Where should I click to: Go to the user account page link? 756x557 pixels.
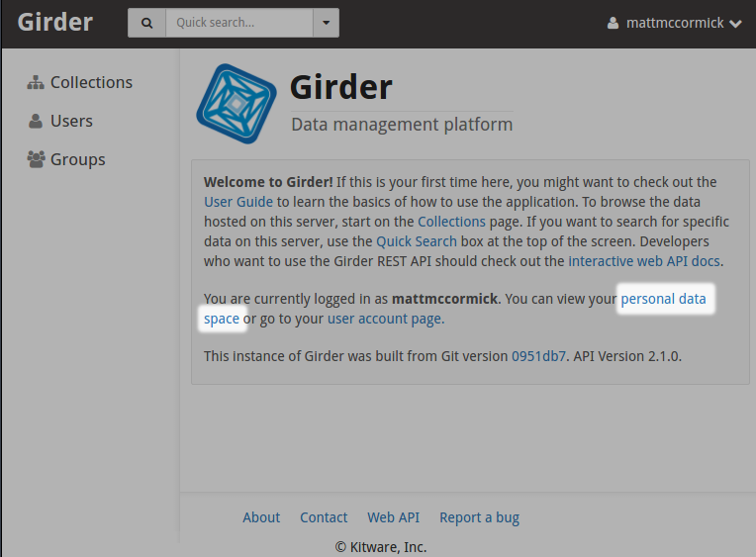click(385, 319)
